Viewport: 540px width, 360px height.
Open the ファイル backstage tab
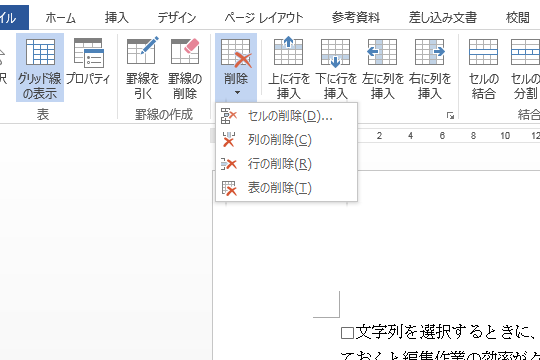(14, 17)
